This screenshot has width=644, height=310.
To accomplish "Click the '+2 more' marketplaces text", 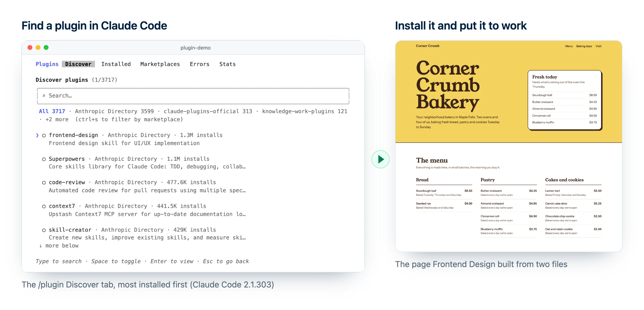I will pos(57,119).
